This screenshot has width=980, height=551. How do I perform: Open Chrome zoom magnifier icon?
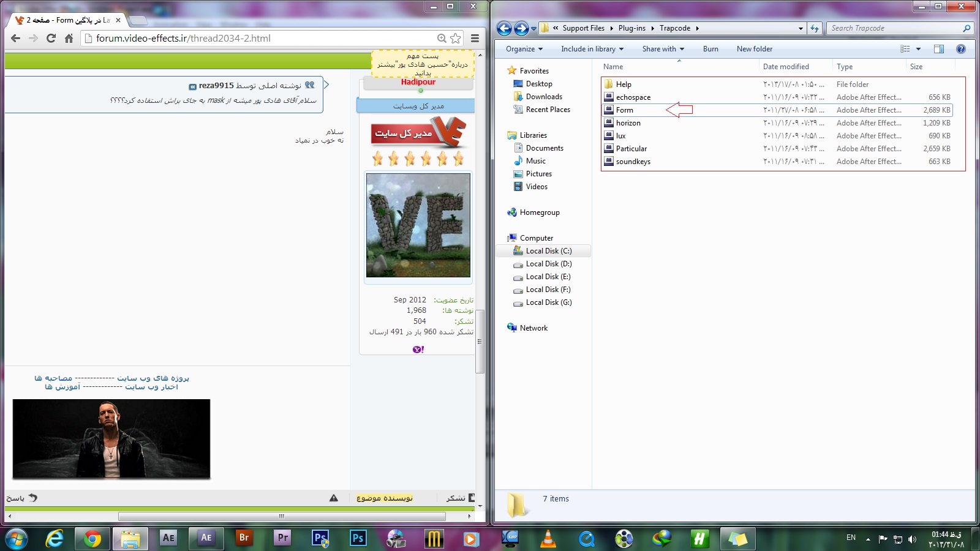tap(442, 38)
